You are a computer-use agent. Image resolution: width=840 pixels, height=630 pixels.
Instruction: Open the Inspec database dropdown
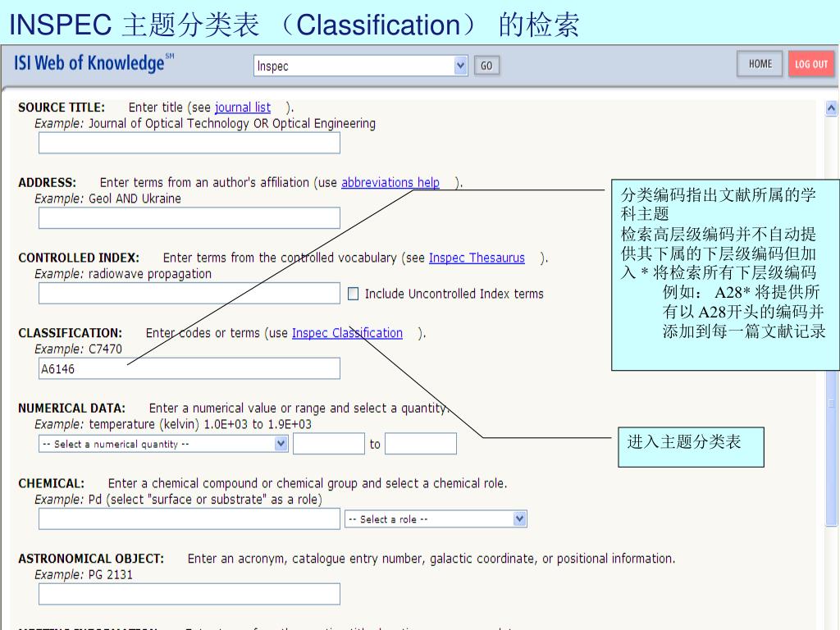(361, 66)
